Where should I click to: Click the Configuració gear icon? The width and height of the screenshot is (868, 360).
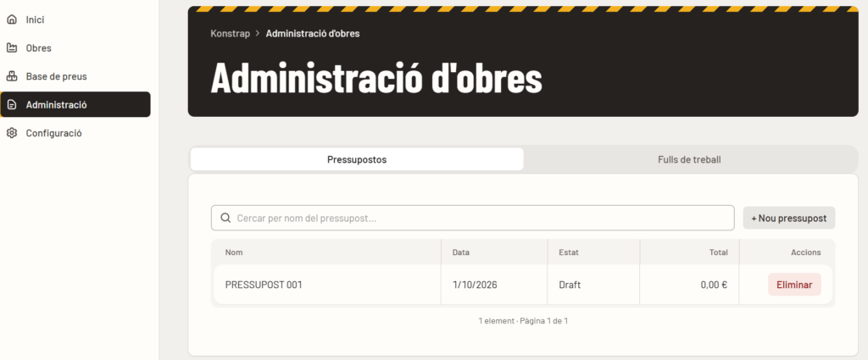point(12,133)
